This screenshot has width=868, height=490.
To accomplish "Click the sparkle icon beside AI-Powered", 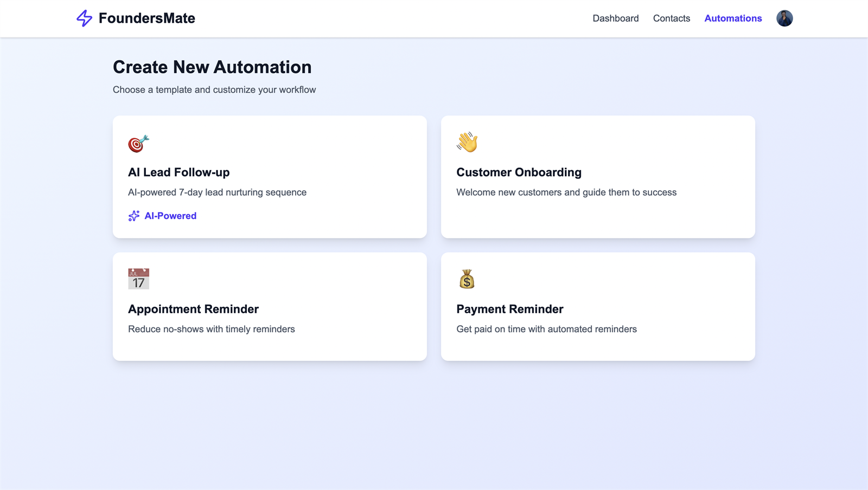I will point(134,216).
